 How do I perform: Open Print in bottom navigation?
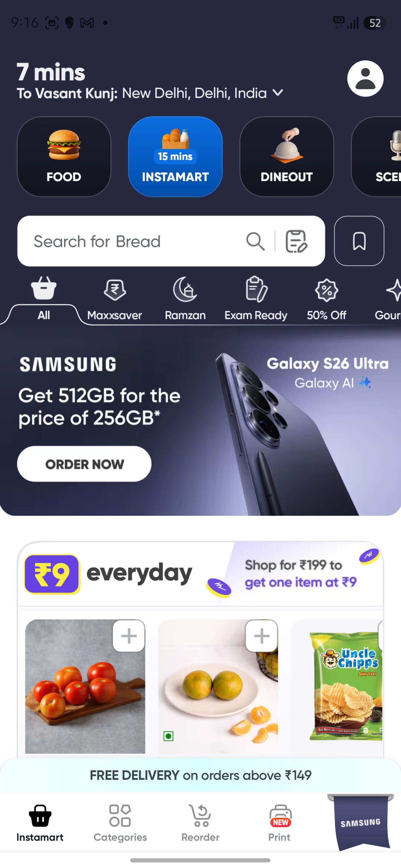point(279,823)
